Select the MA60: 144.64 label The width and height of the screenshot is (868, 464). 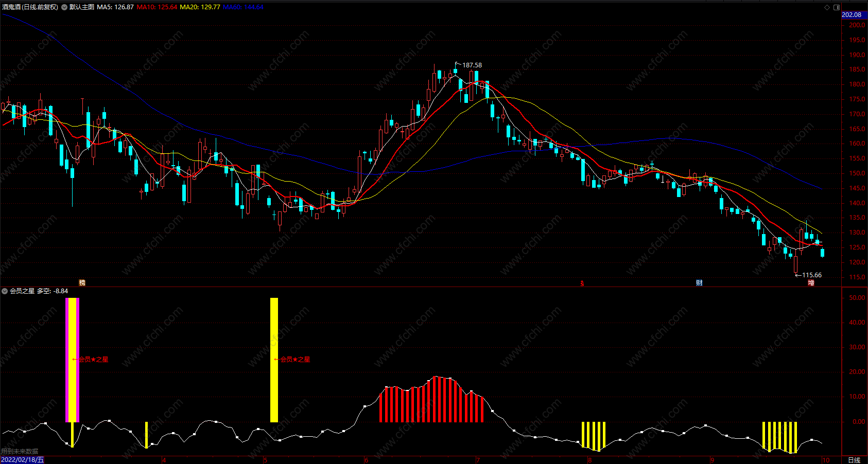[x=243, y=7]
